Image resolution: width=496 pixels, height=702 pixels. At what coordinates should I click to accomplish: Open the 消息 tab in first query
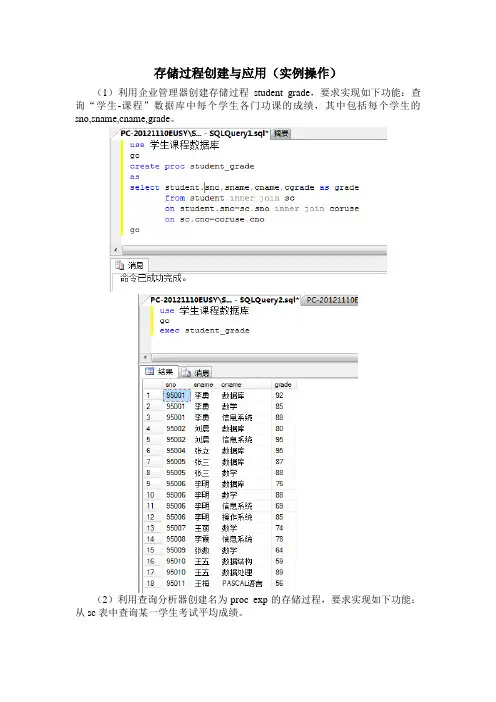click(x=130, y=265)
